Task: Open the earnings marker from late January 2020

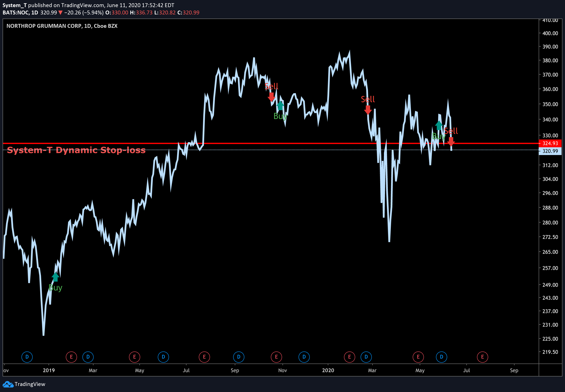Action: 349,357
